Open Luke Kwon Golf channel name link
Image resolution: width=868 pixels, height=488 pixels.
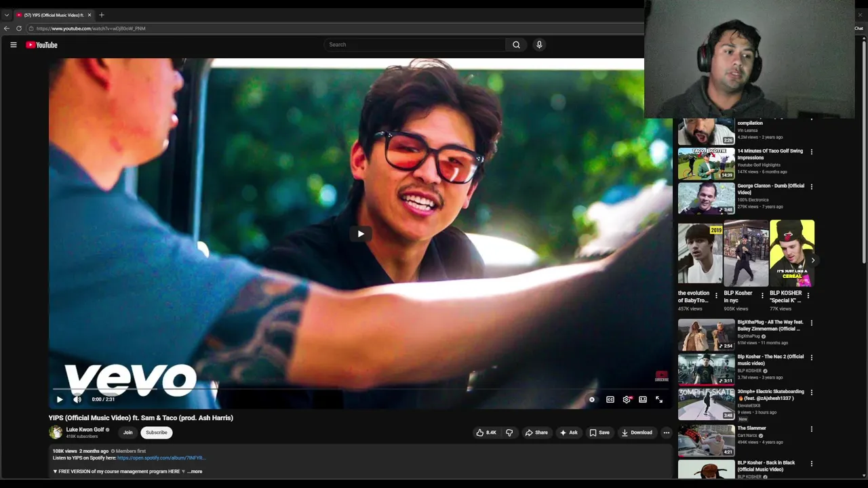coord(85,430)
